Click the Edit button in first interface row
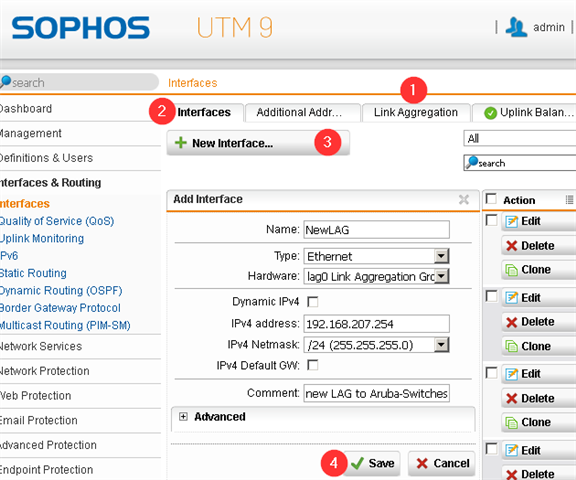 pyautogui.click(x=539, y=221)
